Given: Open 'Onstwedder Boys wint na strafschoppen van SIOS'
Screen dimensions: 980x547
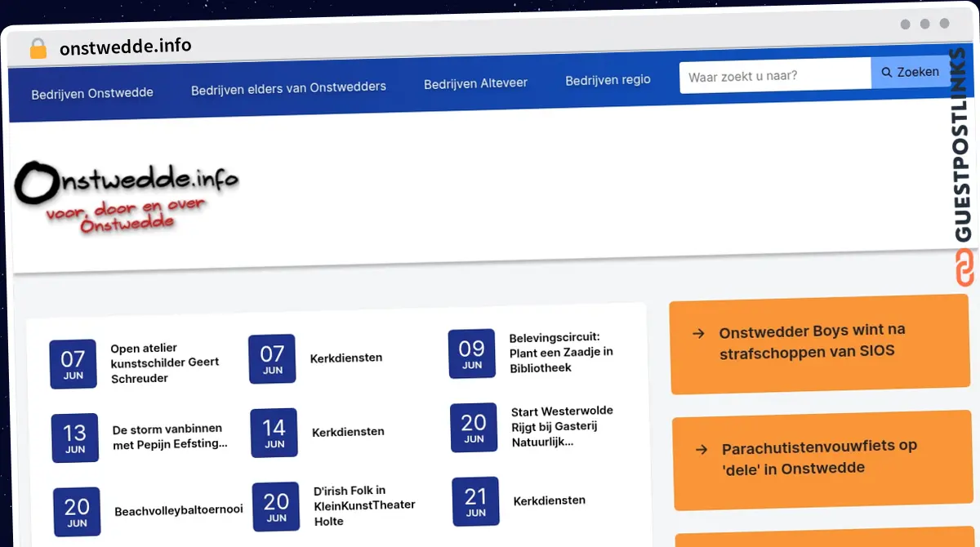Looking at the screenshot, I should 818,344.
